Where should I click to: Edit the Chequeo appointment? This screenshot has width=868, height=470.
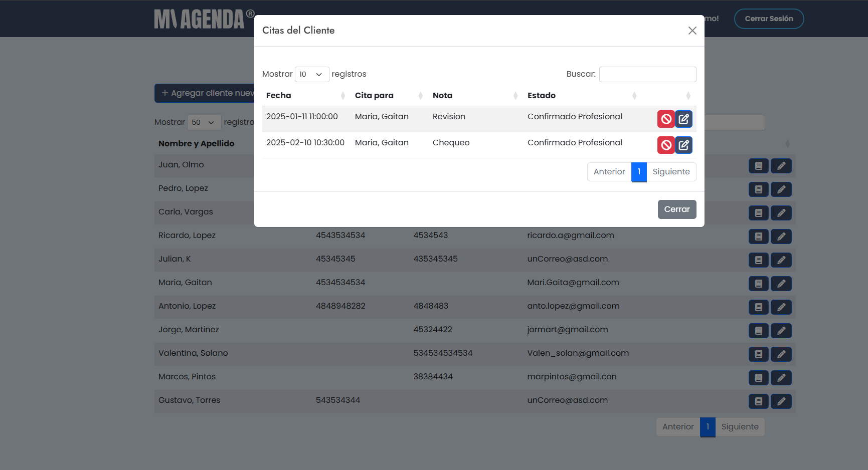click(683, 145)
